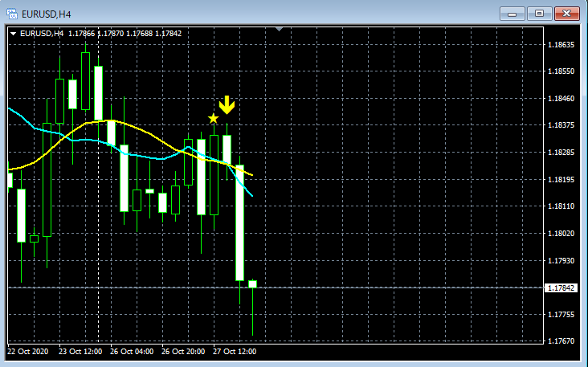Click the 1.18550 price scale label
Viewport: 588px width, 367px height.
coord(561,71)
